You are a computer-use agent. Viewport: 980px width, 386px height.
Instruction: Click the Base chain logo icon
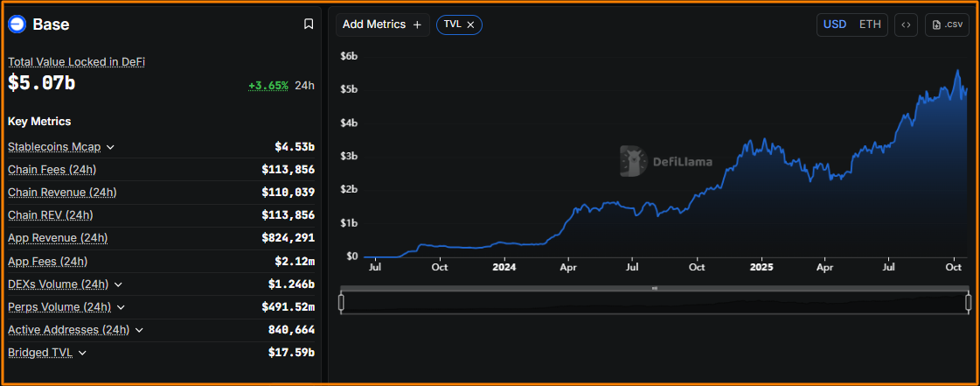point(17,25)
